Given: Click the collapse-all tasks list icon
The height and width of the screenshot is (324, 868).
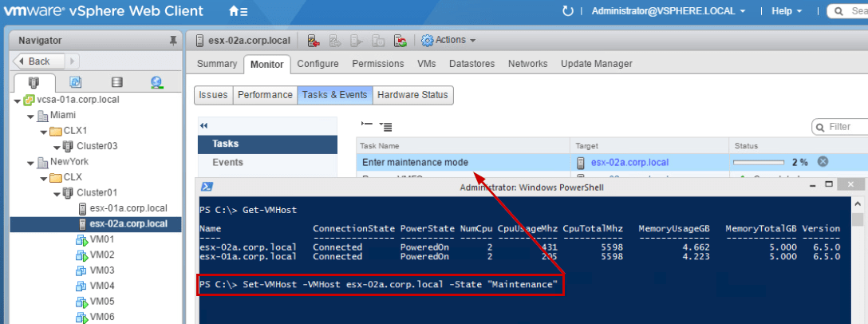Looking at the screenshot, I should pyautogui.click(x=366, y=125).
